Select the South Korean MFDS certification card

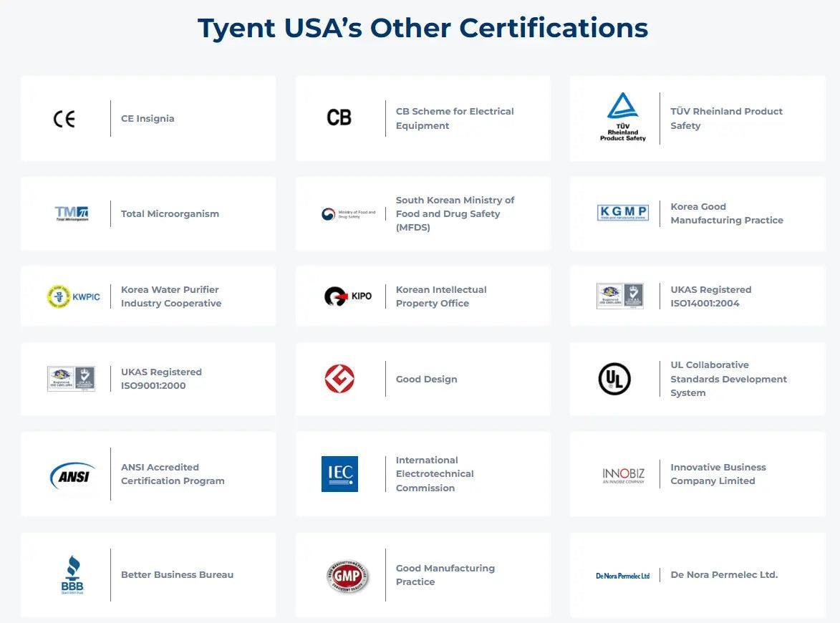click(423, 213)
